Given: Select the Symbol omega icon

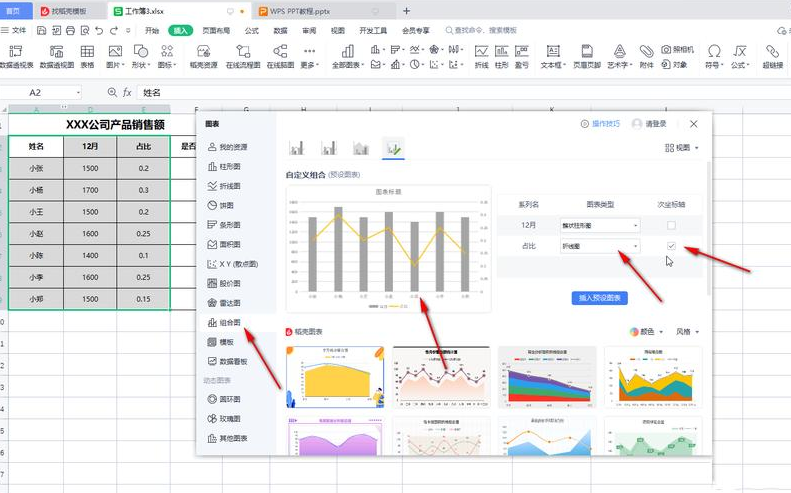Looking at the screenshot, I should pos(714,51).
